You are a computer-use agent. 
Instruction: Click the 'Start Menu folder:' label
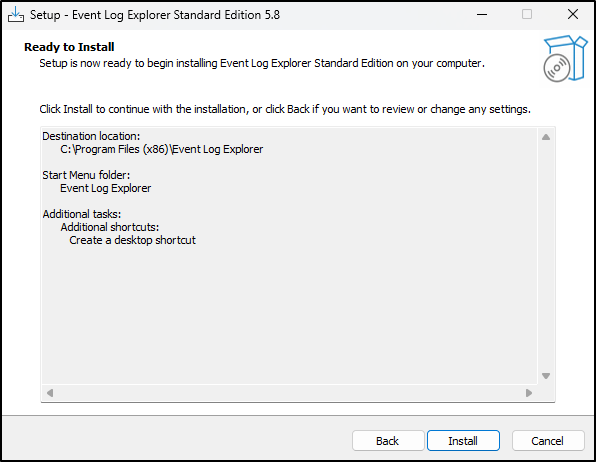pyautogui.click(x=86, y=175)
